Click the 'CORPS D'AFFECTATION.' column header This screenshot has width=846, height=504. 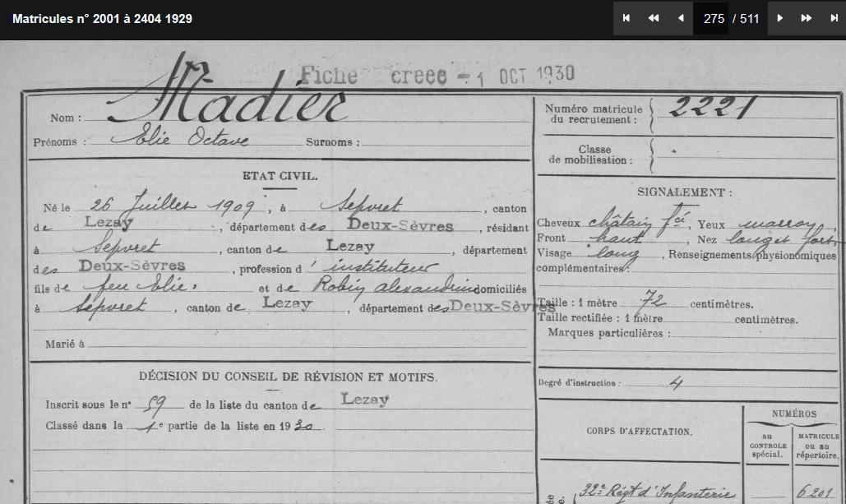click(640, 431)
